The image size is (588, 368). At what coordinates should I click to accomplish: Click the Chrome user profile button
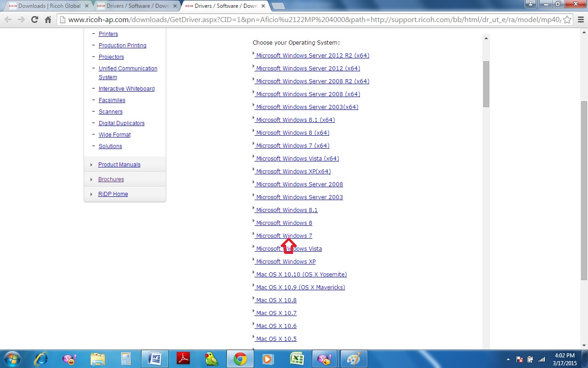pyautogui.click(x=531, y=4)
